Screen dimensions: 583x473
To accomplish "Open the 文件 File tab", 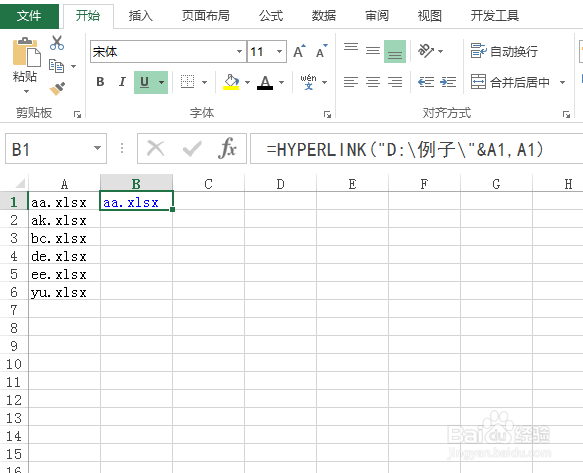I will 29,16.
